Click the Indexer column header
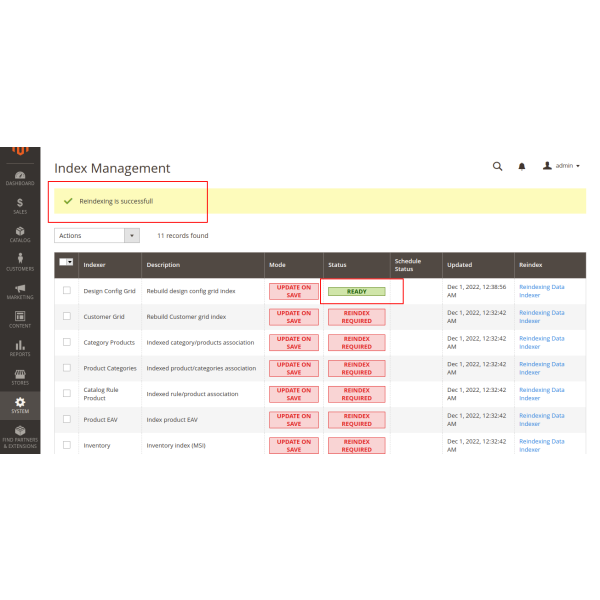Viewport: 600px width, 600px height. click(95, 265)
